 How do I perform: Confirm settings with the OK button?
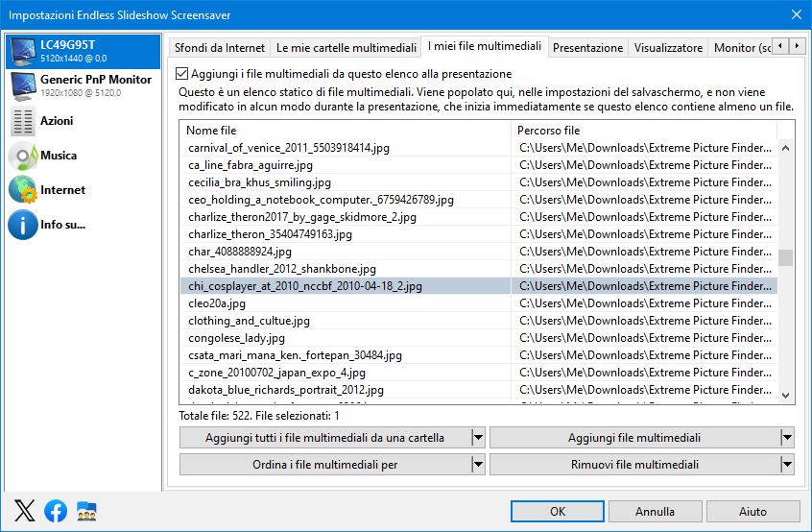point(558,511)
